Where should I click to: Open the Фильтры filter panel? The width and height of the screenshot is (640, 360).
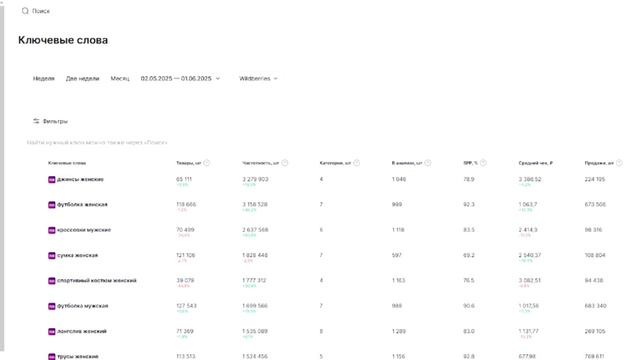click(50, 121)
